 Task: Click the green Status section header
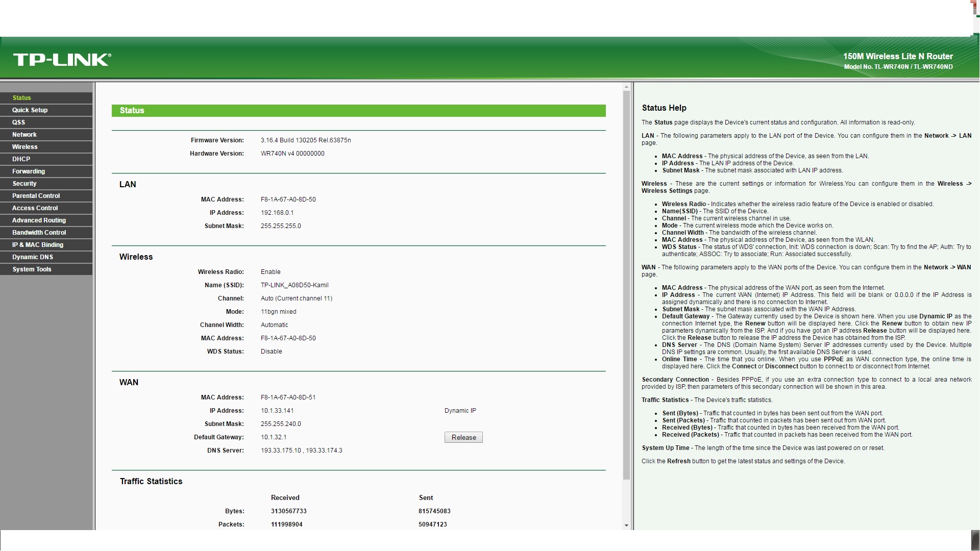pos(359,111)
